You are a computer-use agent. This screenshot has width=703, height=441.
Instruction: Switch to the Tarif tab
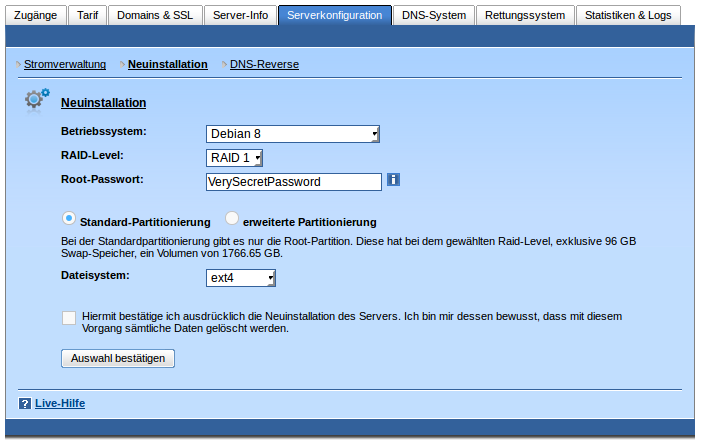(87, 15)
